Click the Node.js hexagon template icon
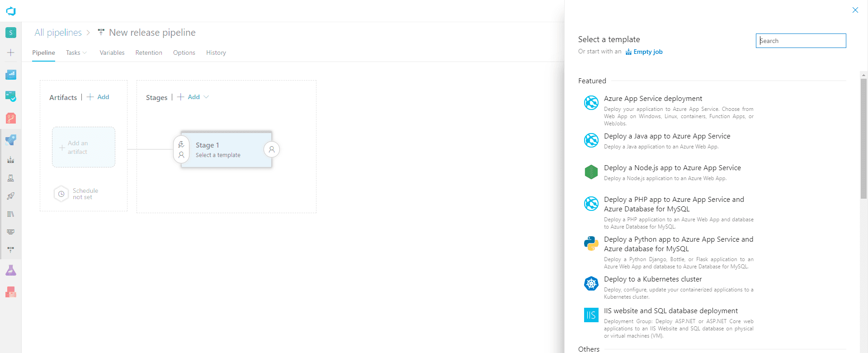 click(x=591, y=172)
